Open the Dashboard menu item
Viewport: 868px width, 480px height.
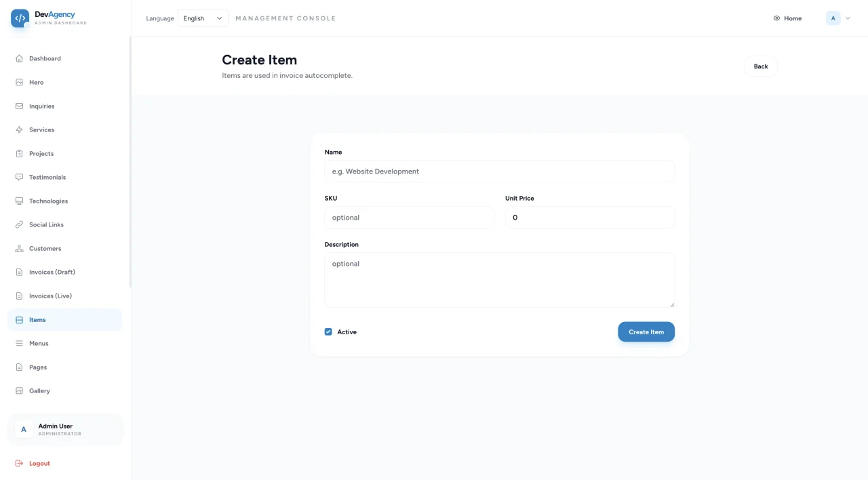pyautogui.click(x=65, y=58)
